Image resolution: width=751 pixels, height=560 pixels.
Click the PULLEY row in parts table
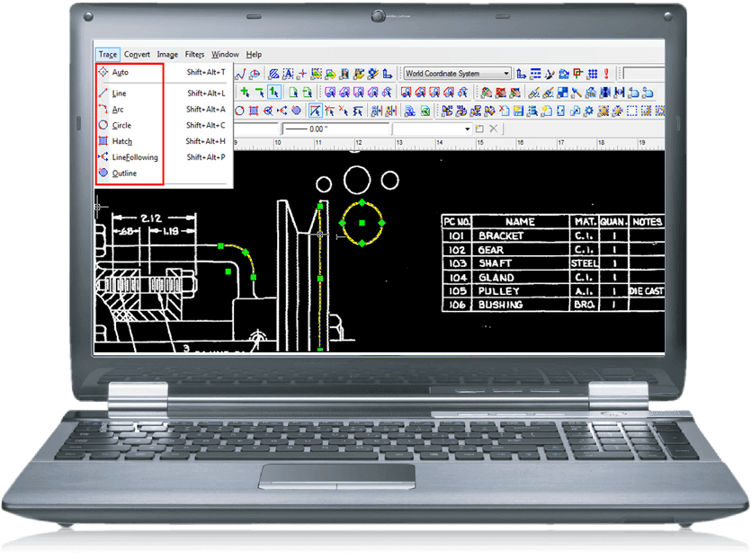tap(504, 292)
